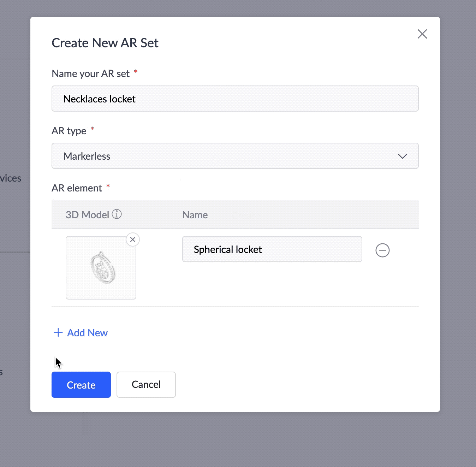Image resolution: width=476 pixels, height=467 pixels.
Task: Click the Name column header
Action: click(195, 215)
